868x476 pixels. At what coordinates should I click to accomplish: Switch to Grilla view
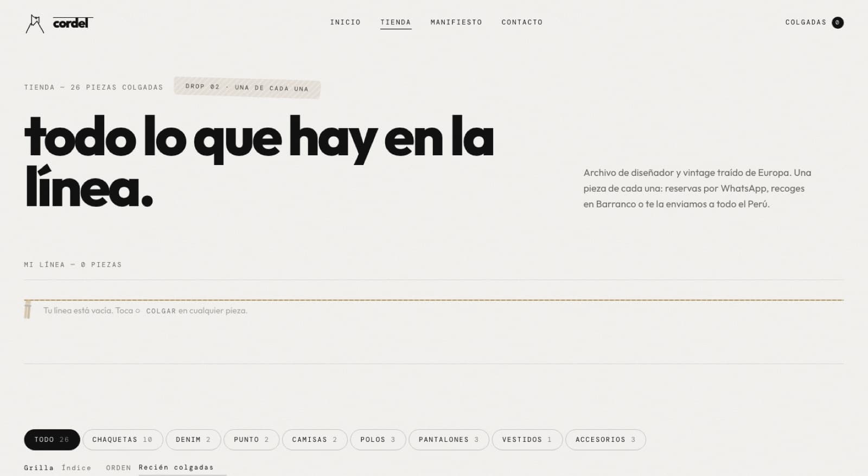[39, 468]
